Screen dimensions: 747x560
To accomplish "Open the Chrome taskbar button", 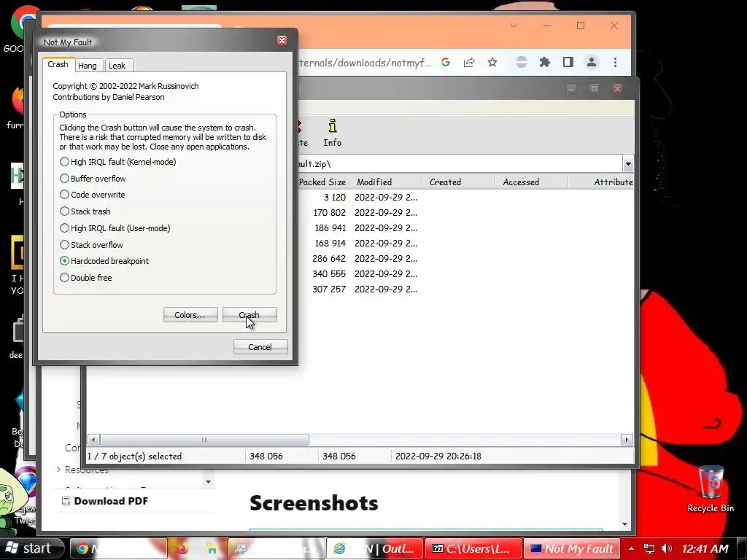I will coord(119,548).
